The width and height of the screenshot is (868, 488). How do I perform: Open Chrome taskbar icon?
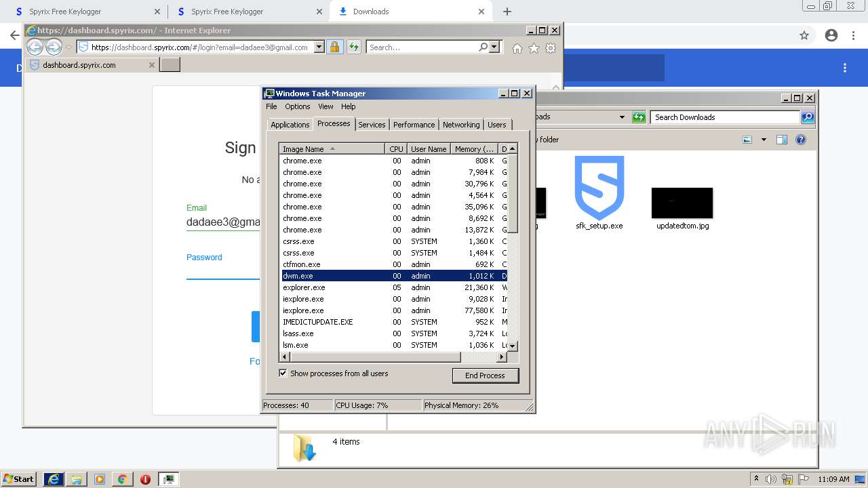tap(122, 479)
